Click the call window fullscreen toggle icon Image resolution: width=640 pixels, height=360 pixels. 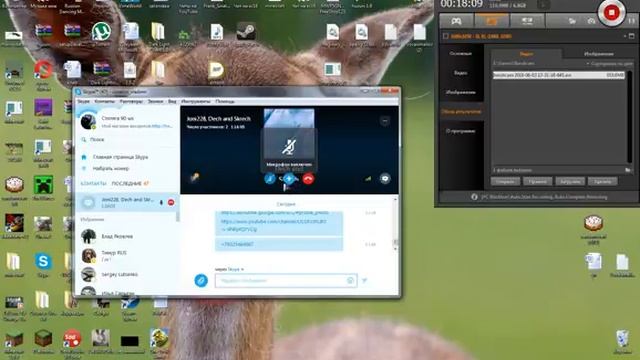coord(385,121)
